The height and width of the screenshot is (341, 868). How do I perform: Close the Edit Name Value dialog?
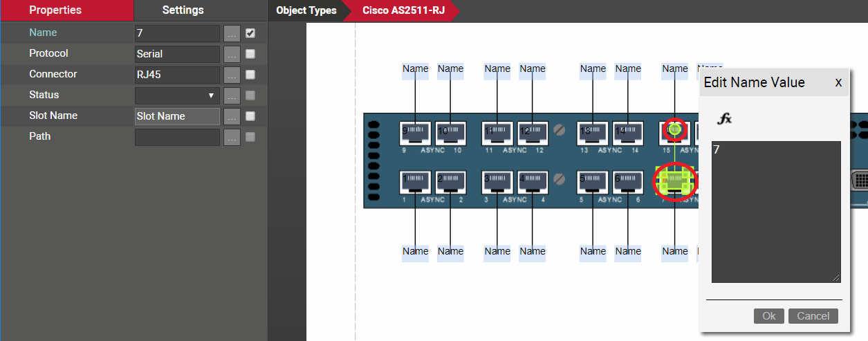click(x=838, y=82)
